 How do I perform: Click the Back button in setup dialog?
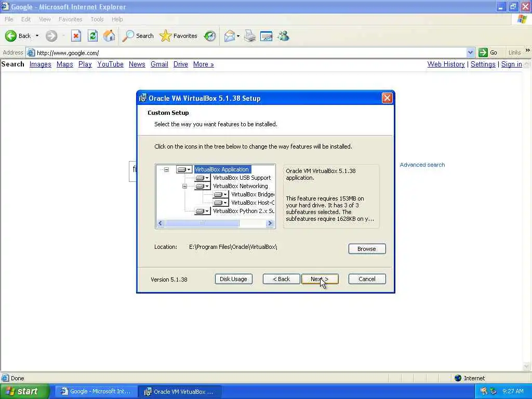[x=281, y=279]
